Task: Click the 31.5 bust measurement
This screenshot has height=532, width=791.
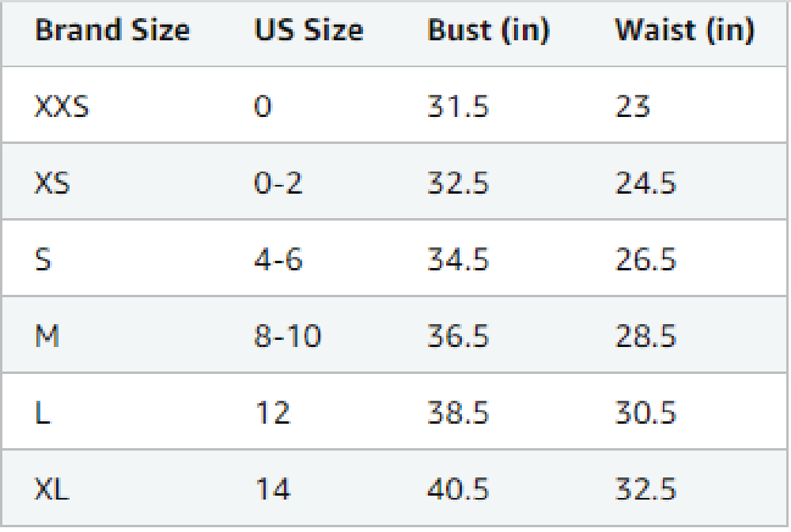Action: (458, 106)
